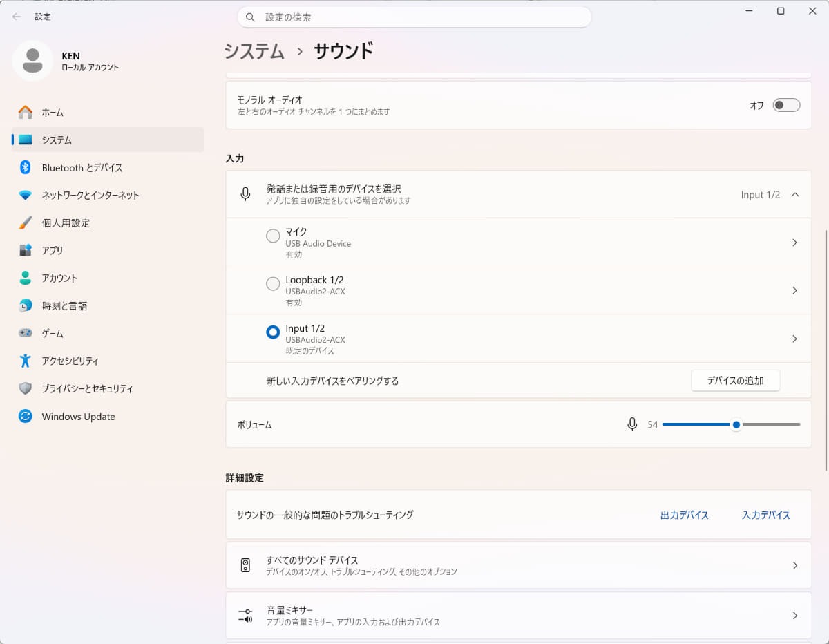The image size is (829, 644).
Task: Open アプリ settings page
Action: click(x=108, y=250)
